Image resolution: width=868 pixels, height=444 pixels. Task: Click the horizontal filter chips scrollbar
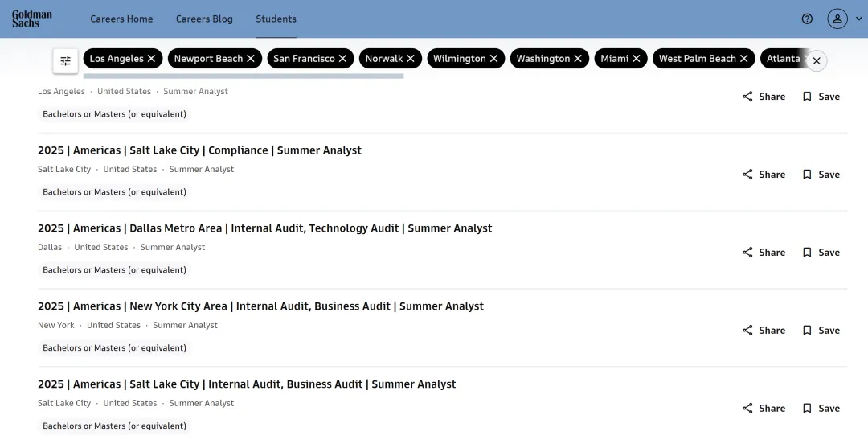(x=244, y=76)
